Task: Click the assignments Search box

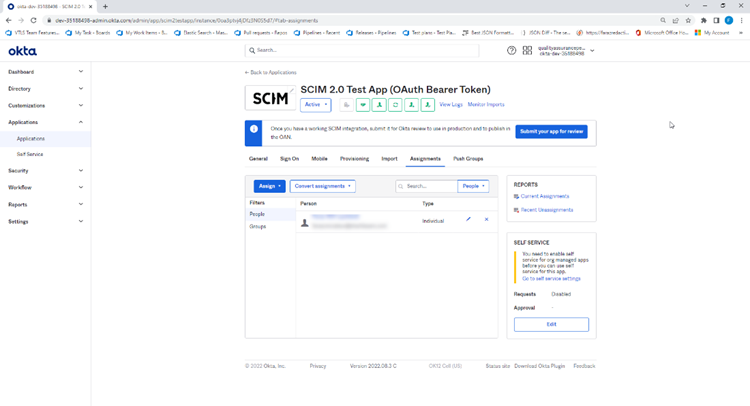Action: (x=426, y=186)
